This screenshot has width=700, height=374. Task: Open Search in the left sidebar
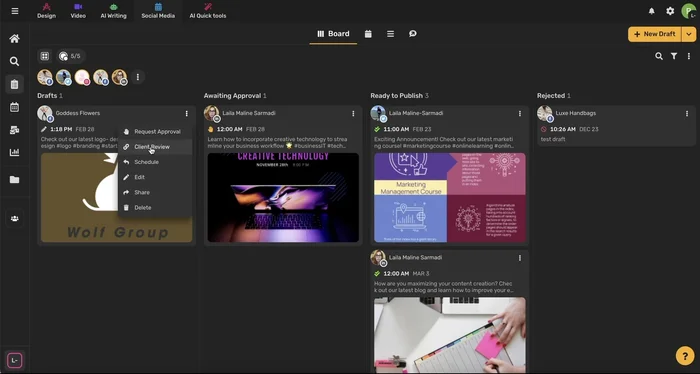tap(15, 62)
